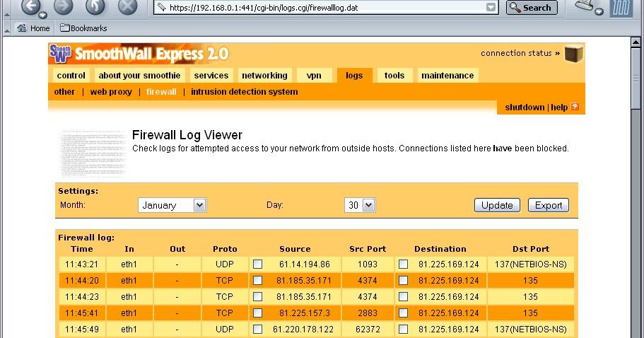Image resolution: width=644 pixels, height=338 pixels.
Task: Open the Day dropdown showing 30
Action: coord(360,205)
